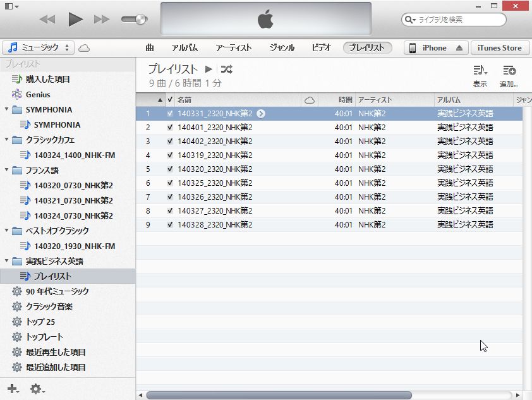Select the 140324_1400_NHK-FM playlist
Image resolution: width=532 pixels, height=400 pixels.
tap(68, 155)
